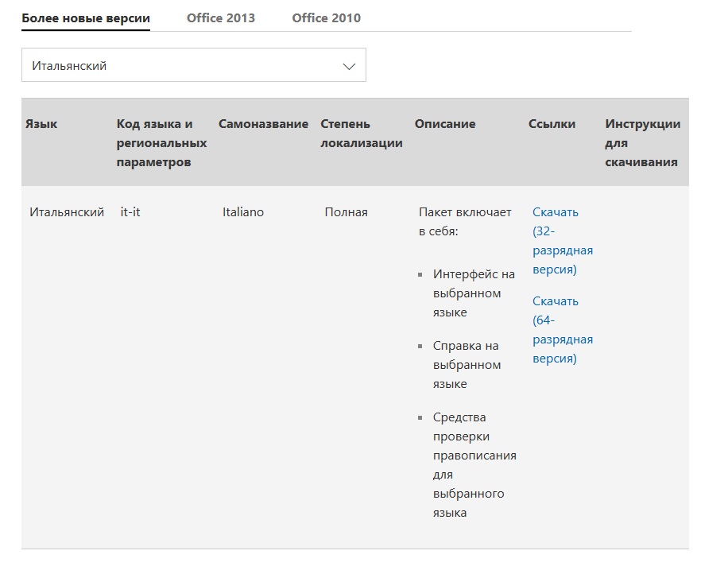Click the Средства проверки правописания bullet item
Image resolution: width=728 pixels, height=570 pixels.
pos(474,465)
